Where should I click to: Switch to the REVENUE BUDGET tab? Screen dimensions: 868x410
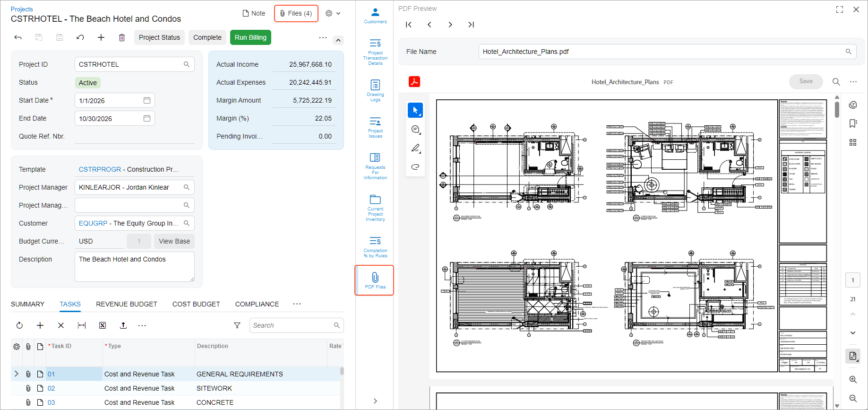127,304
